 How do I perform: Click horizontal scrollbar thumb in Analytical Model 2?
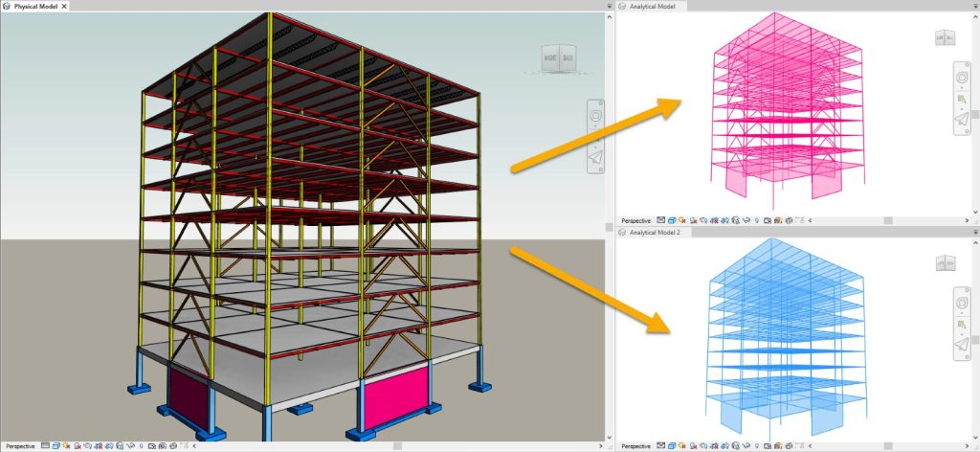click(x=887, y=445)
